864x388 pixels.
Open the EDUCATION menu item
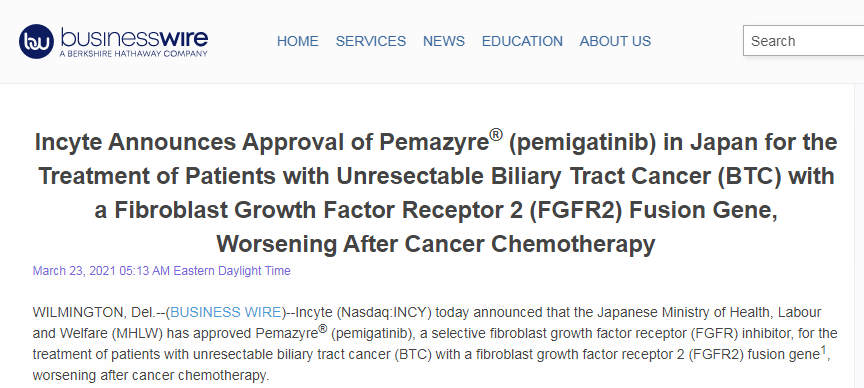click(522, 41)
